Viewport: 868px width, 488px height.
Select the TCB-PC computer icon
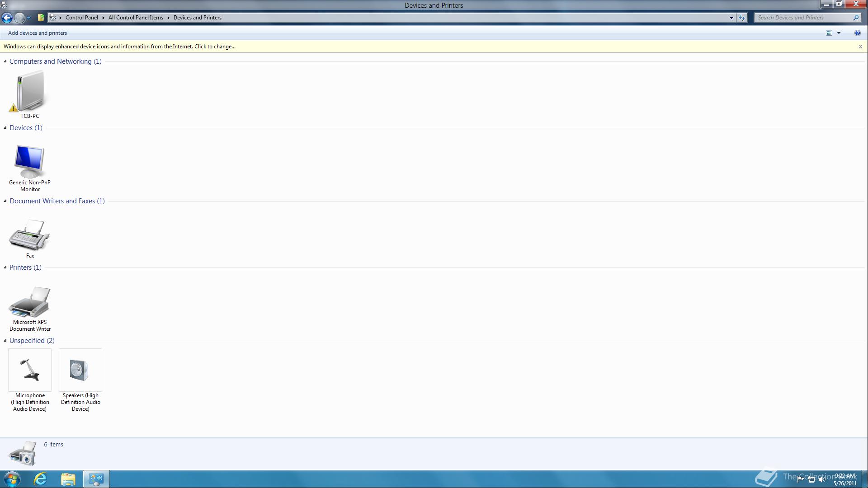pos(30,94)
